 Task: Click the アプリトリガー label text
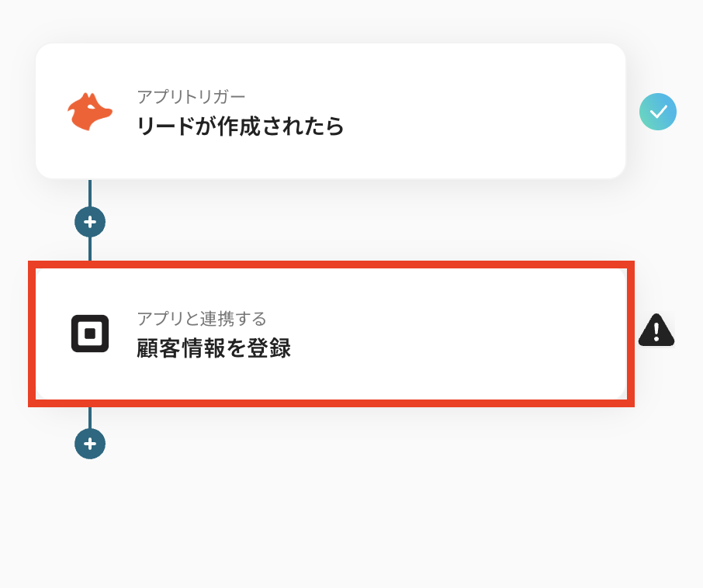coord(191,96)
